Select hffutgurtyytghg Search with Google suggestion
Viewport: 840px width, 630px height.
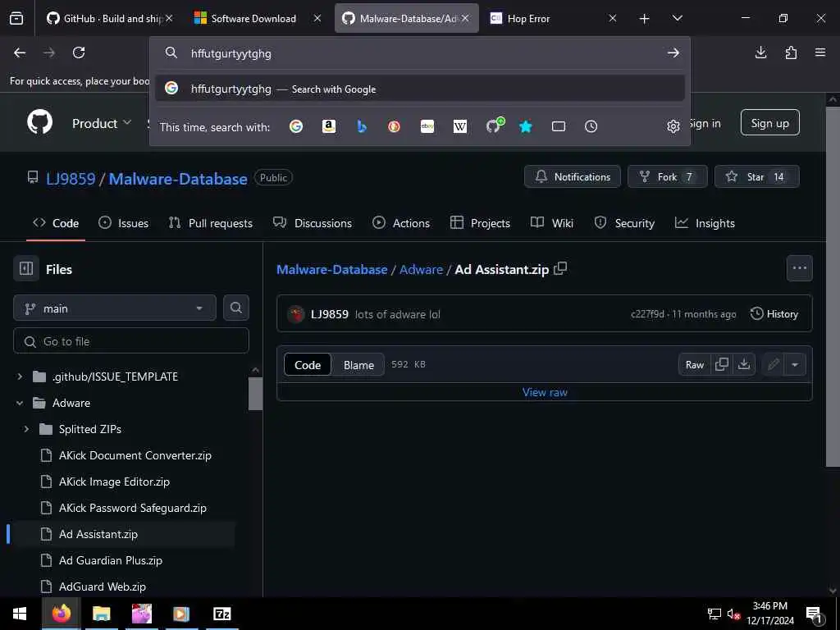pyautogui.click(x=419, y=89)
